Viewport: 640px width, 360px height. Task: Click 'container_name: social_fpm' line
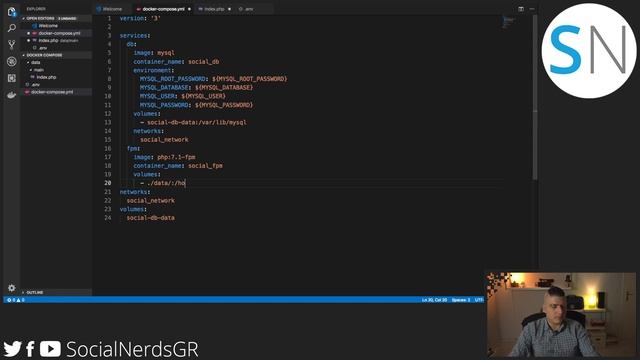(178, 166)
